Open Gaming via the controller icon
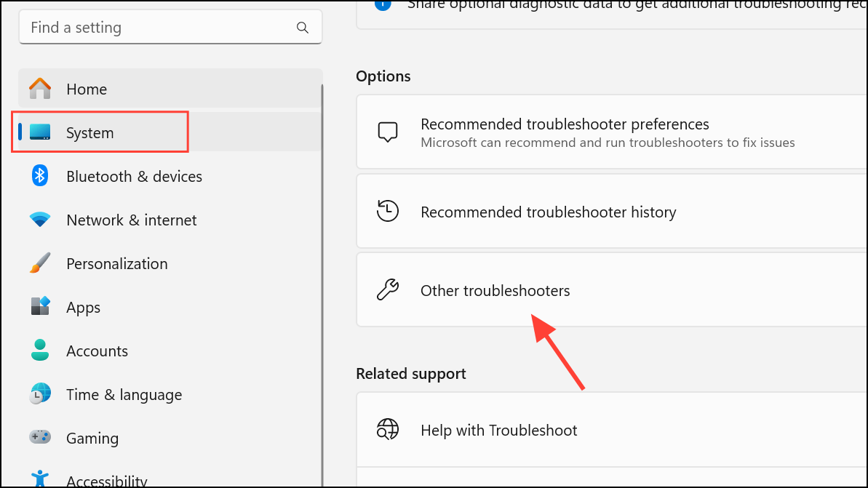Screen dimensions: 868x488 click(41, 437)
